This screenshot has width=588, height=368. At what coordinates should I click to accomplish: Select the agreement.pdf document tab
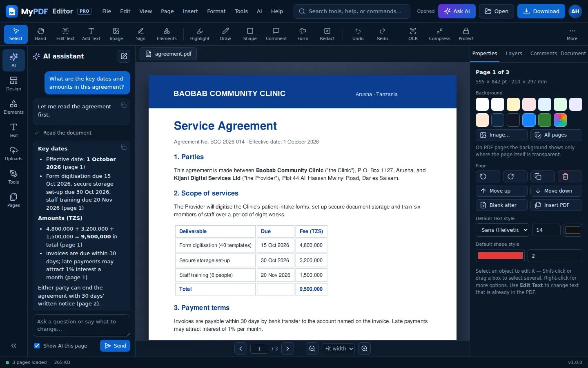[x=168, y=54]
